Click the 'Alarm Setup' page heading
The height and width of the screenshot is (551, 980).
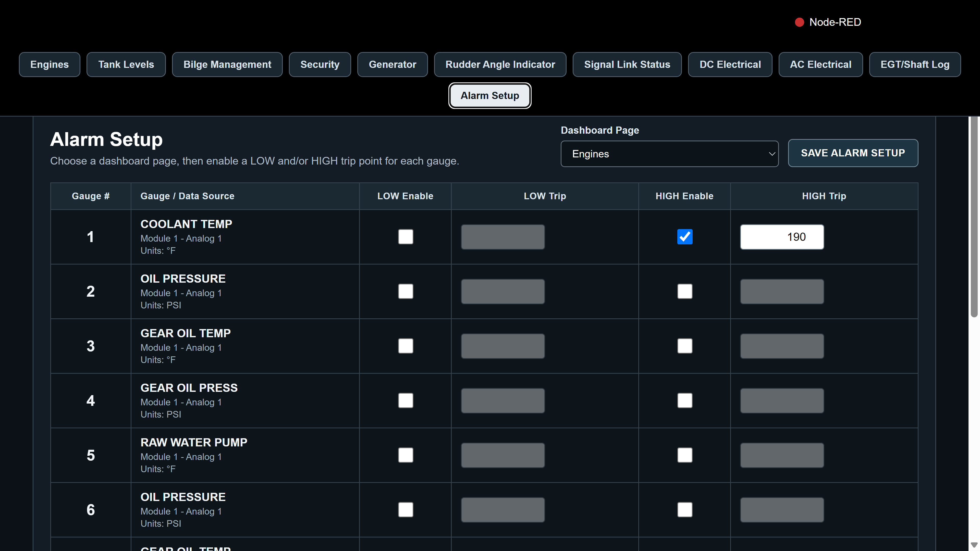click(x=106, y=139)
